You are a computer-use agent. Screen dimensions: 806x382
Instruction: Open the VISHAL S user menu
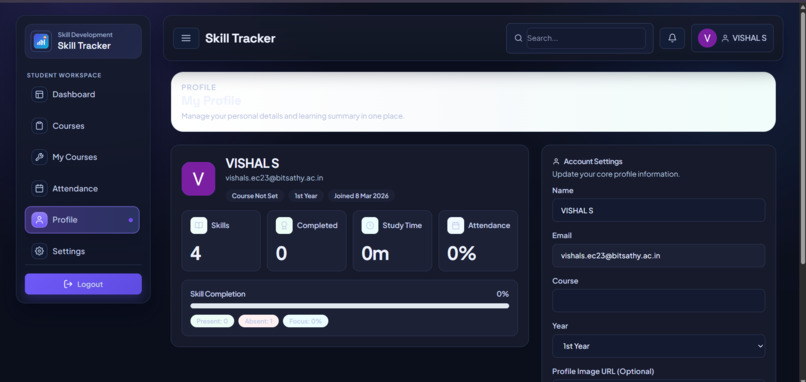click(x=732, y=38)
